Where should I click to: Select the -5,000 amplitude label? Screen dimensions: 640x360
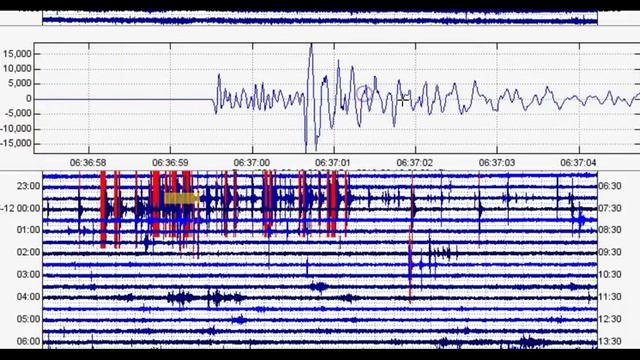[18, 113]
